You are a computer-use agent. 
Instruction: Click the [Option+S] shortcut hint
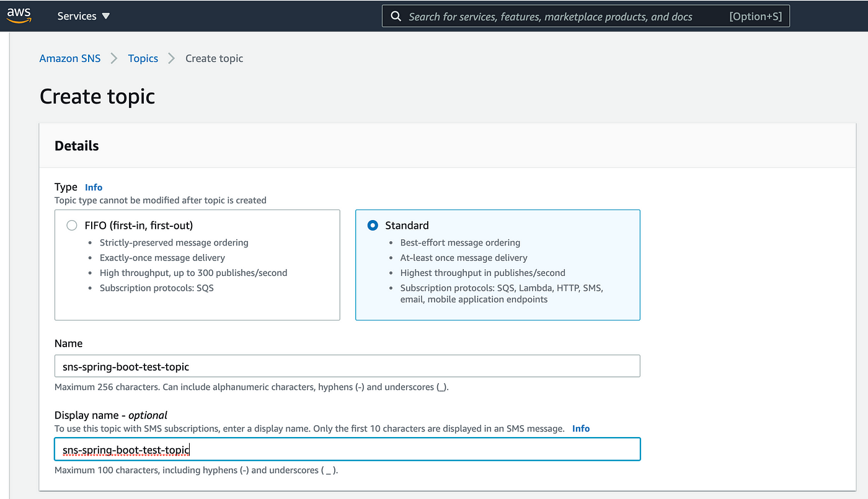pyautogui.click(x=756, y=17)
